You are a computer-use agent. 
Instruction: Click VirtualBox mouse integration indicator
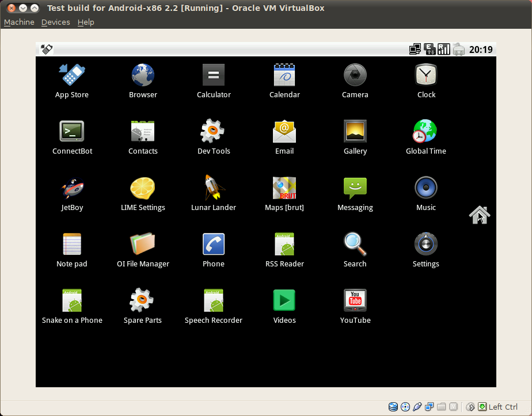coord(470,407)
